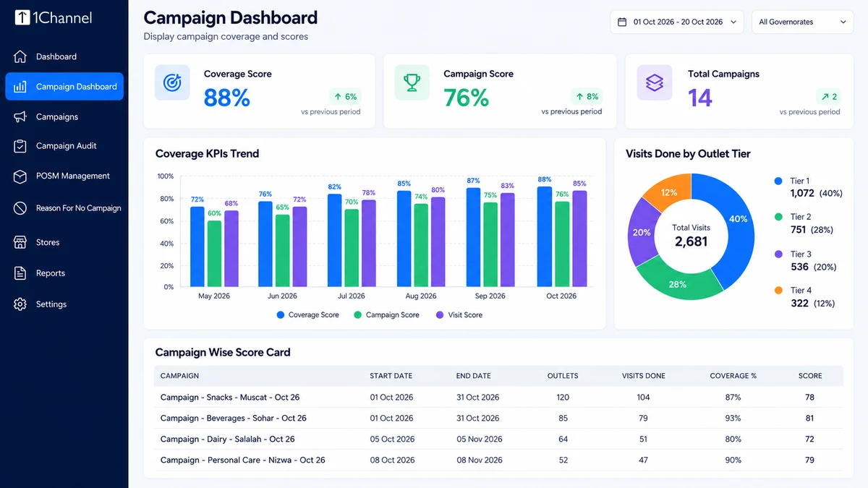Click the Tier 2 green legend dot
The height and width of the screenshot is (488, 868).
click(778, 217)
